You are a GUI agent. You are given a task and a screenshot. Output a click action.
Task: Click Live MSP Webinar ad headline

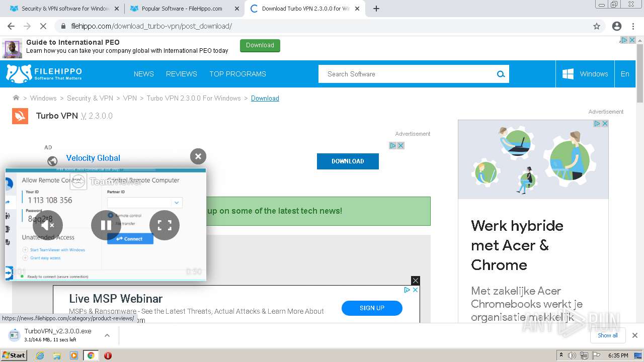click(x=116, y=299)
